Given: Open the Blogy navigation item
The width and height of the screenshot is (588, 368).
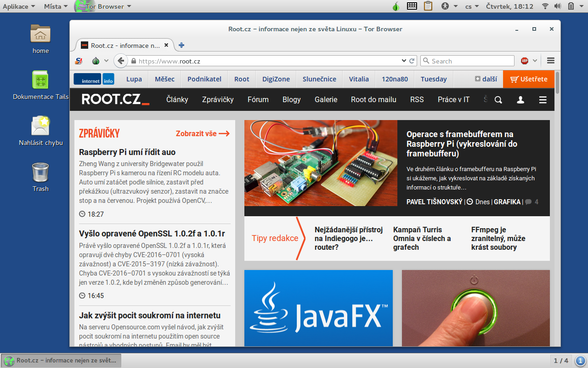Looking at the screenshot, I should click(x=292, y=99).
